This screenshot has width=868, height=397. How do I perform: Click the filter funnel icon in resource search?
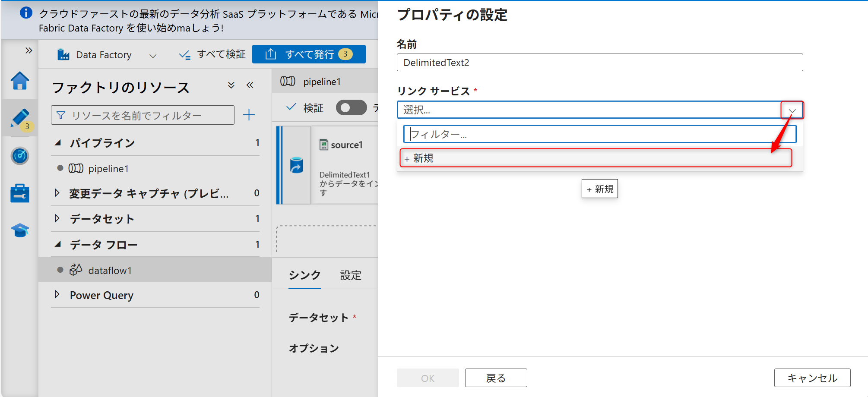pyautogui.click(x=62, y=115)
